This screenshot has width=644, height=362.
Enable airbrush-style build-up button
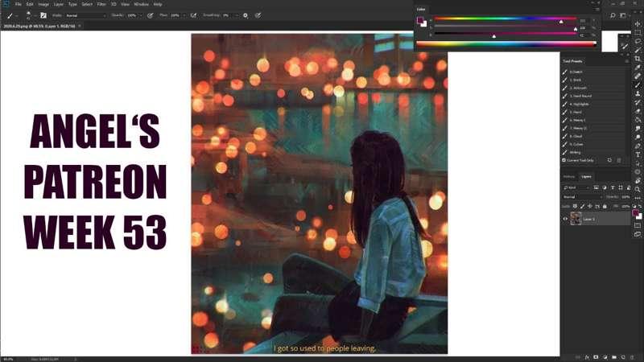pyautogui.click(x=193, y=15)
